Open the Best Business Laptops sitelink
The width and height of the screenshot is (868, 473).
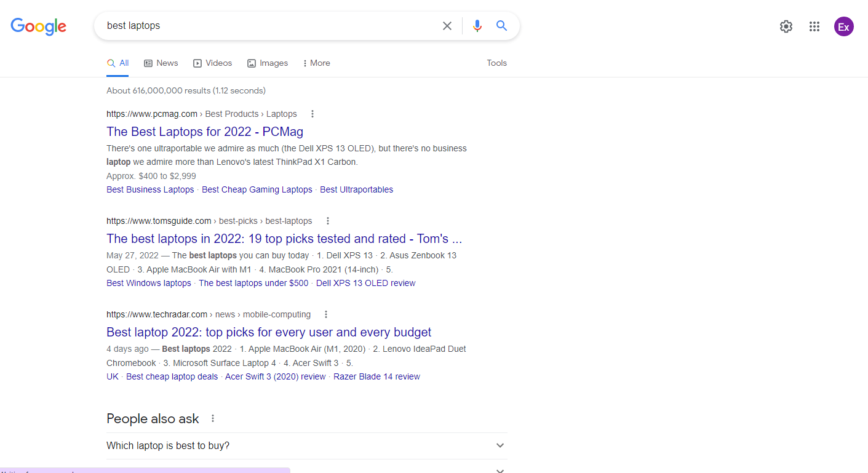(150, 189)
